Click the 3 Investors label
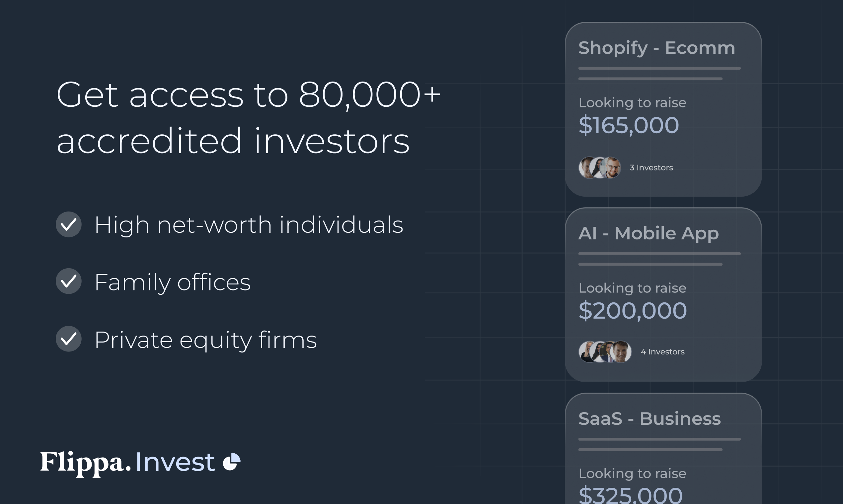Viewport: 843px width, 504px height. pyautogui.click(x=651, y=167)
